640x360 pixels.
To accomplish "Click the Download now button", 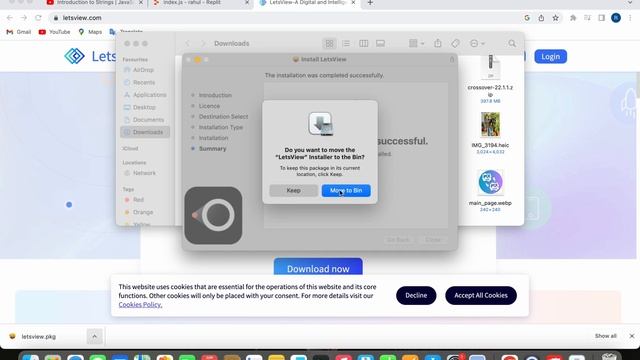I will pyautogui.click(x=318, y=267).
